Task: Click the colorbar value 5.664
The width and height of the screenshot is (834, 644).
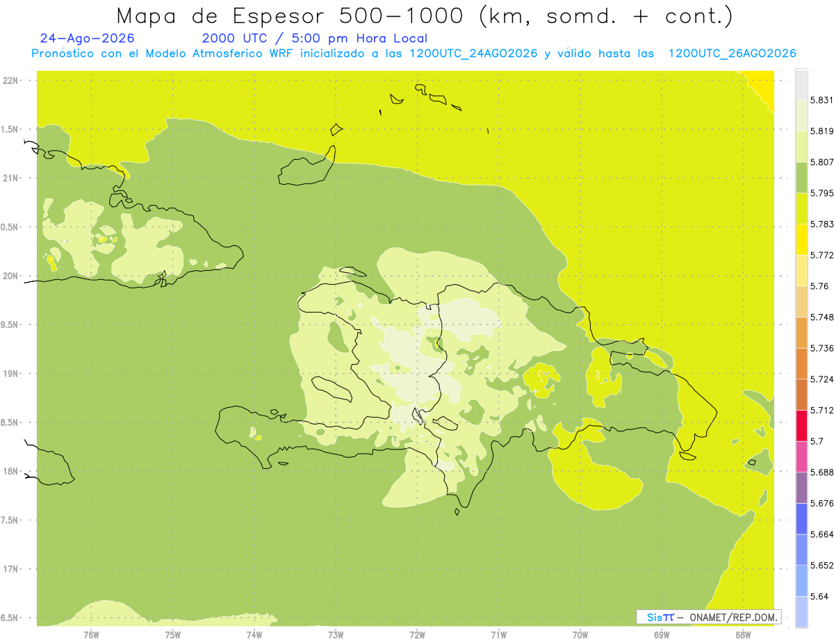Action: click(822, 535)
